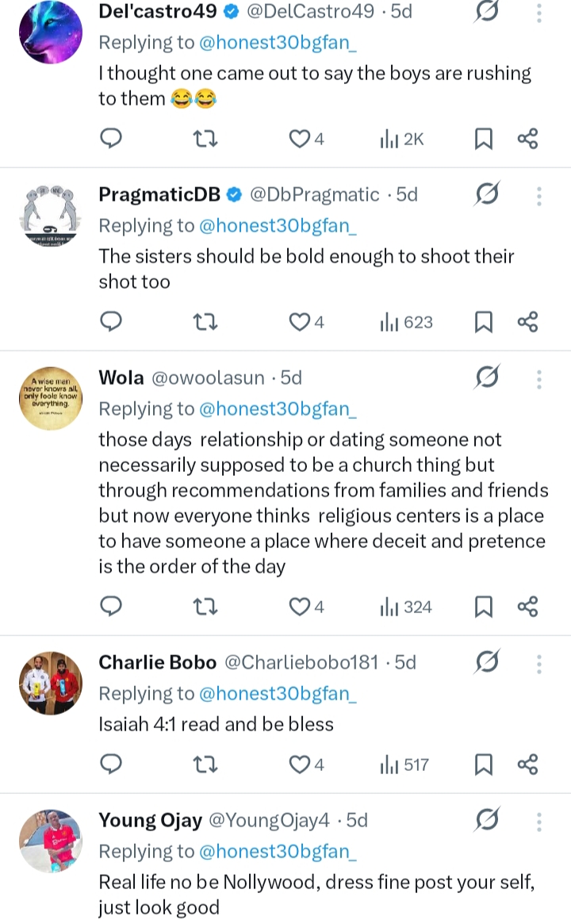Open Grok icon on Young Ojay's tweet
The width and height of the screenshot is (571, 924).
(487, 820)
